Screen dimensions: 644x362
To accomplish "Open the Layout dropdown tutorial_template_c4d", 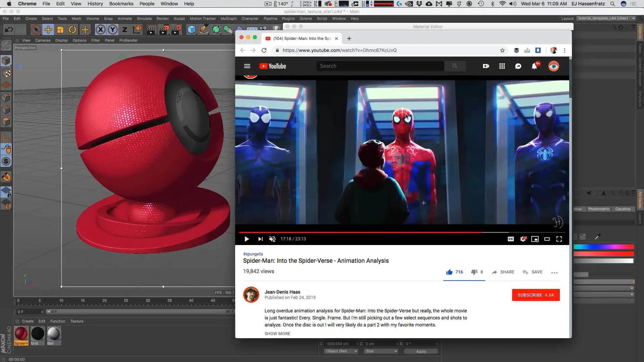I will click(606, 18).
